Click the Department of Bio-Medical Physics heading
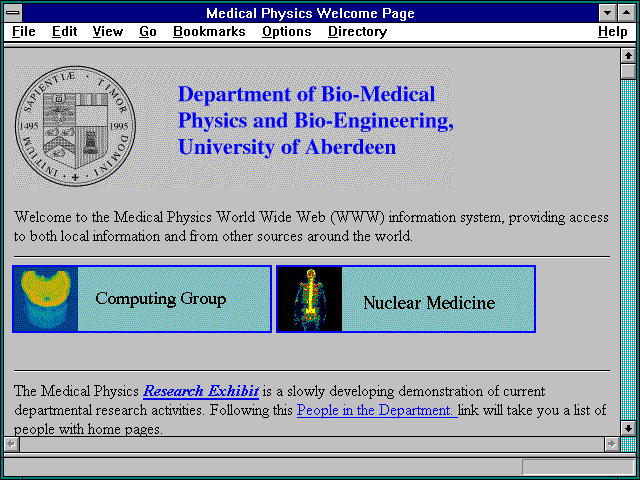This screenshot has height=480, width=640. [316, 121]
